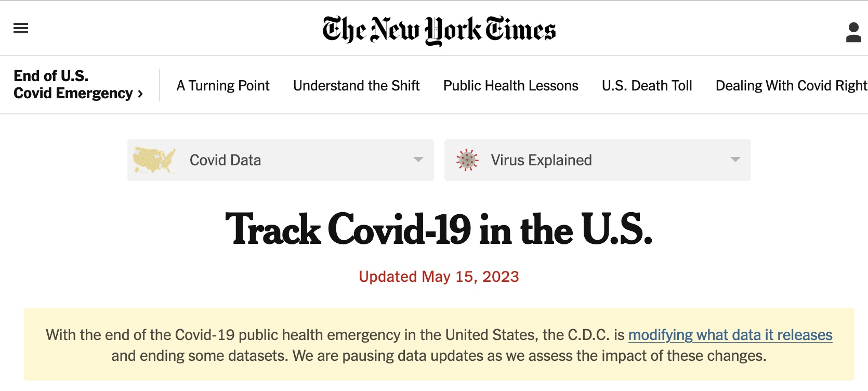
Task: Open the Virus Explained menu
Action: 541,160
